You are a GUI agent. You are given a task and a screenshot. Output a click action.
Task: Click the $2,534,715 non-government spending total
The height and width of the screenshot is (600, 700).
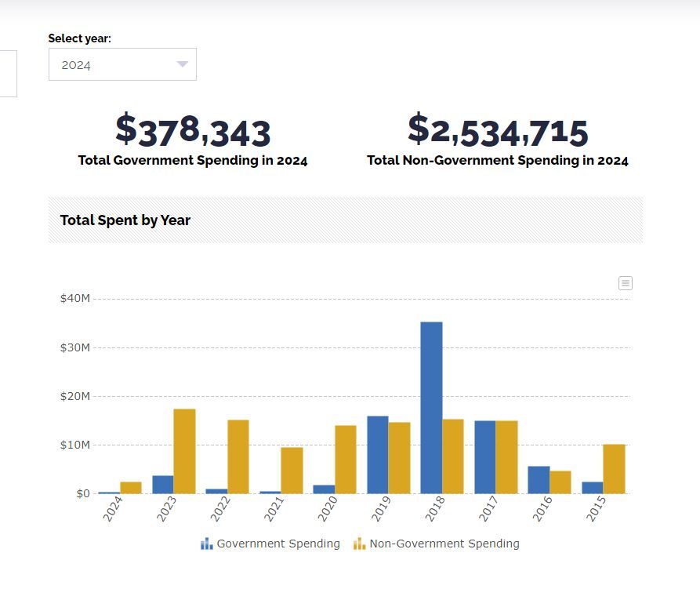coord(498,130)
